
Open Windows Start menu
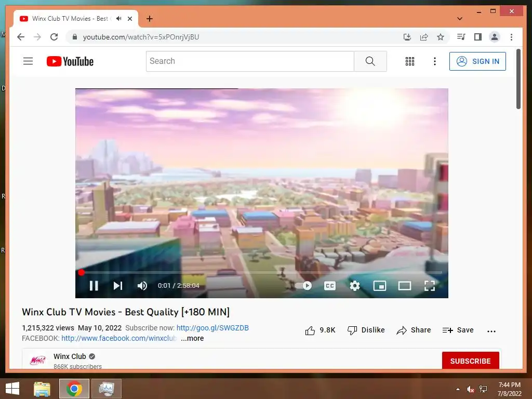coord(12,389)
